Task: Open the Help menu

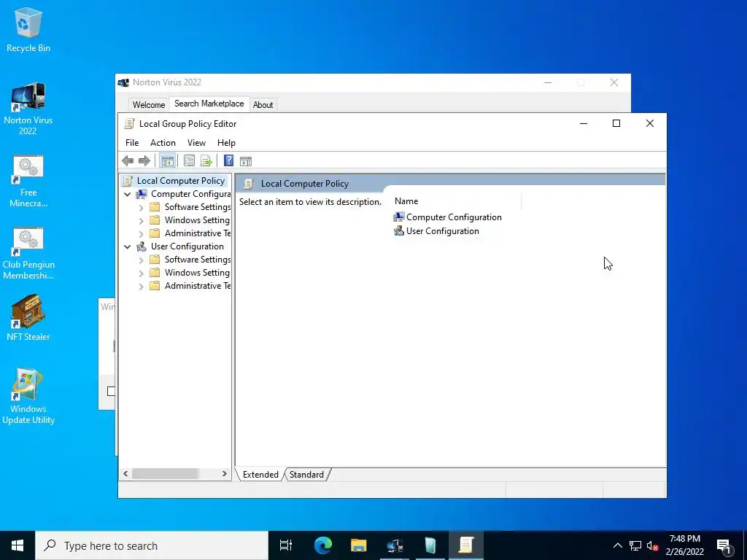Action: pyautogui.click(x=226, y=143)
